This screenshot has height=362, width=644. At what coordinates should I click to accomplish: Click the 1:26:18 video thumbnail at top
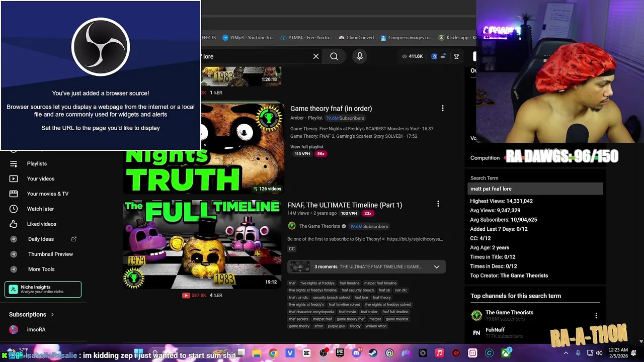[x=242, y=76]
